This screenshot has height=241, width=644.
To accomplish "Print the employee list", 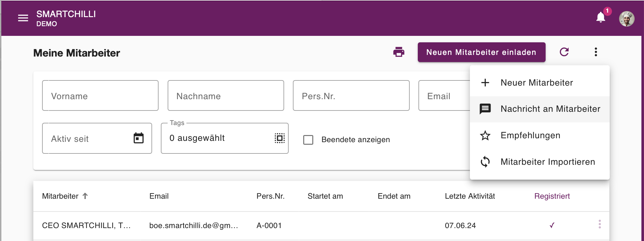I will pyautogui.click(x=399, y=52).
